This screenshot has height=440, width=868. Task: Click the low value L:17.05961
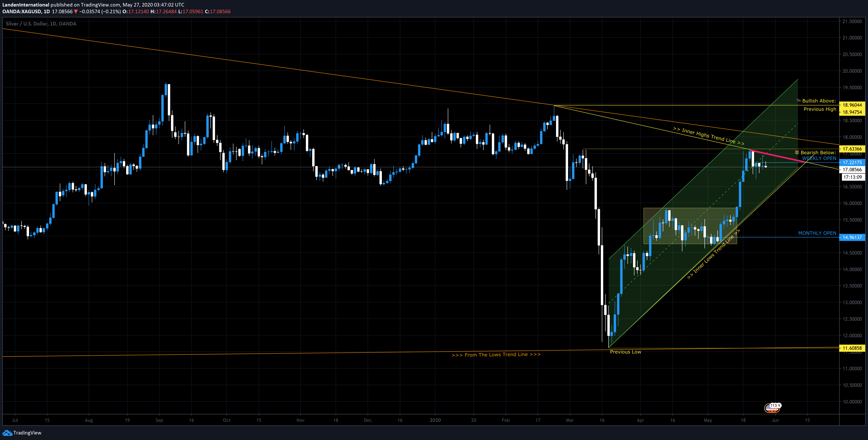pyautogui.click(x=191, y=11)
